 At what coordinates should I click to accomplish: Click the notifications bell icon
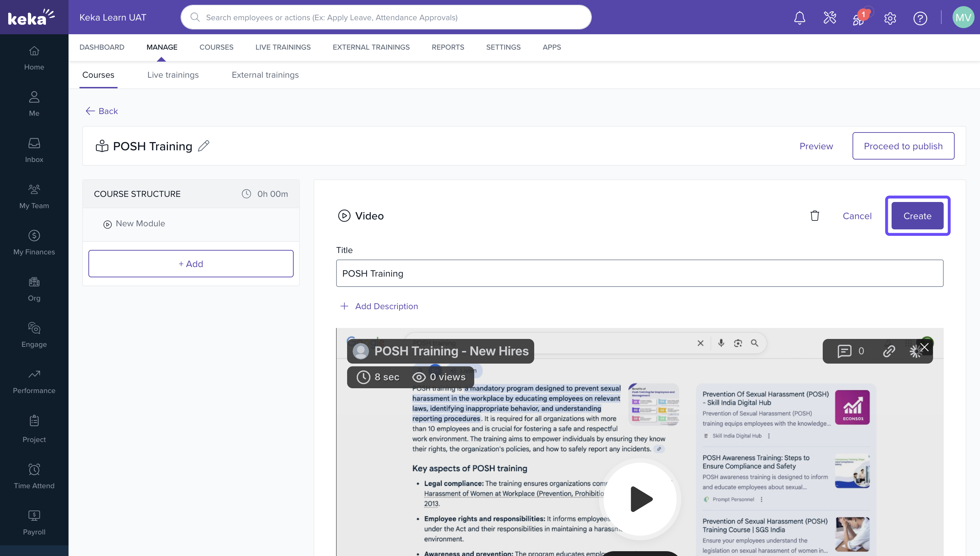pos(799,18)
